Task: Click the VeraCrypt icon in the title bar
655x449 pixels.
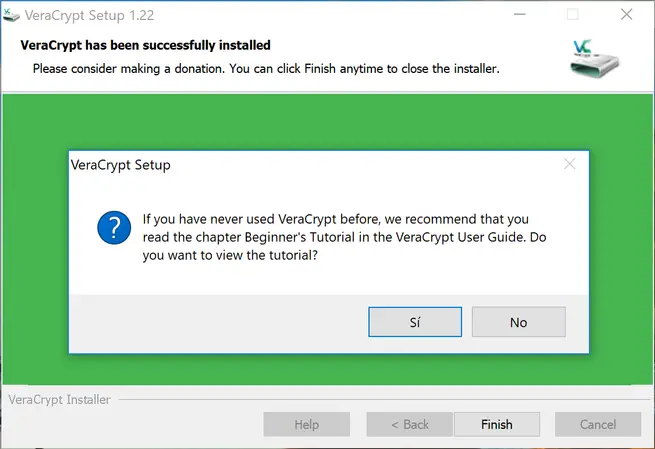Action: [11, 15]
